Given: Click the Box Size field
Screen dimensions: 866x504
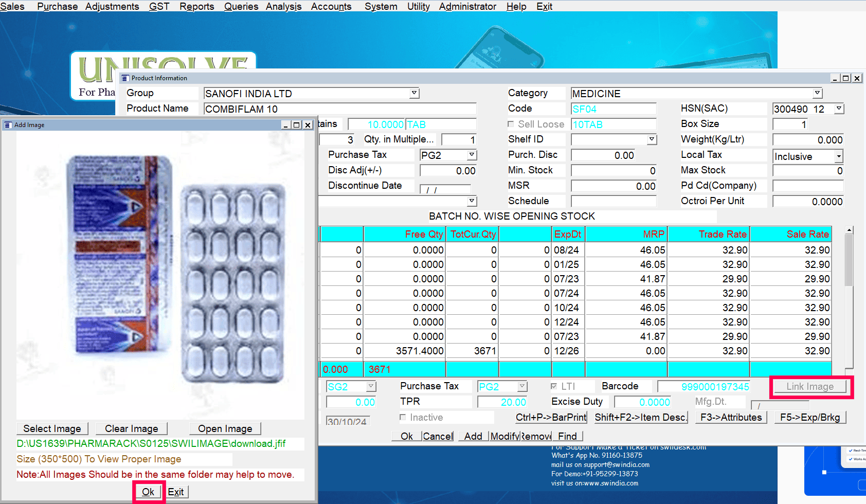Looking at the screenshot, I should pyautogui.click(x=790, y=124).
